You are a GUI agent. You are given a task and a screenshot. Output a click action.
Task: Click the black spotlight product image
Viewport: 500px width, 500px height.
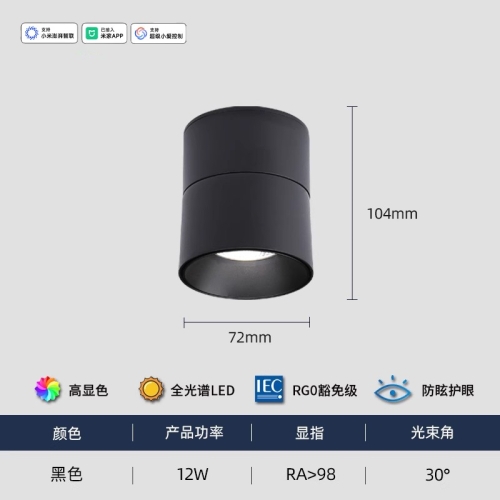(x=246, y=203)
